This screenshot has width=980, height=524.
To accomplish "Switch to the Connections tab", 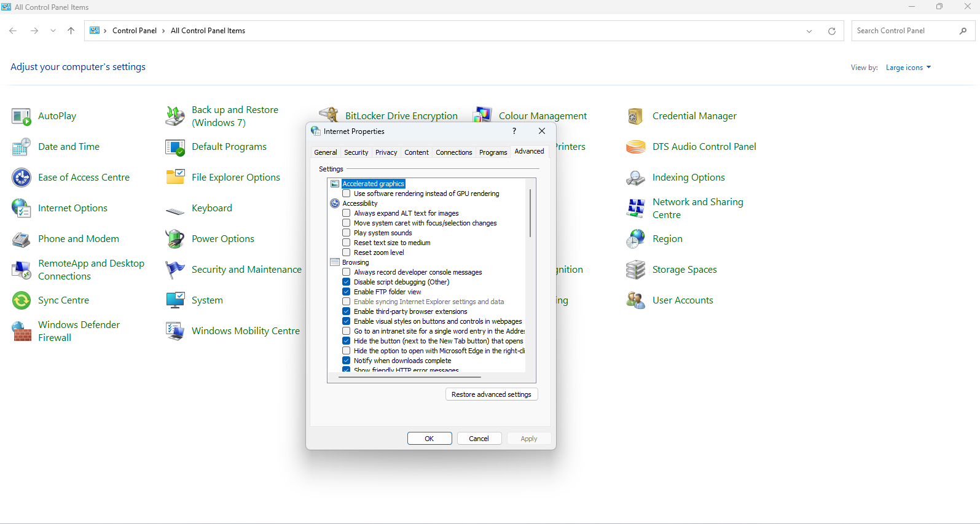I will tap(453, 152).
